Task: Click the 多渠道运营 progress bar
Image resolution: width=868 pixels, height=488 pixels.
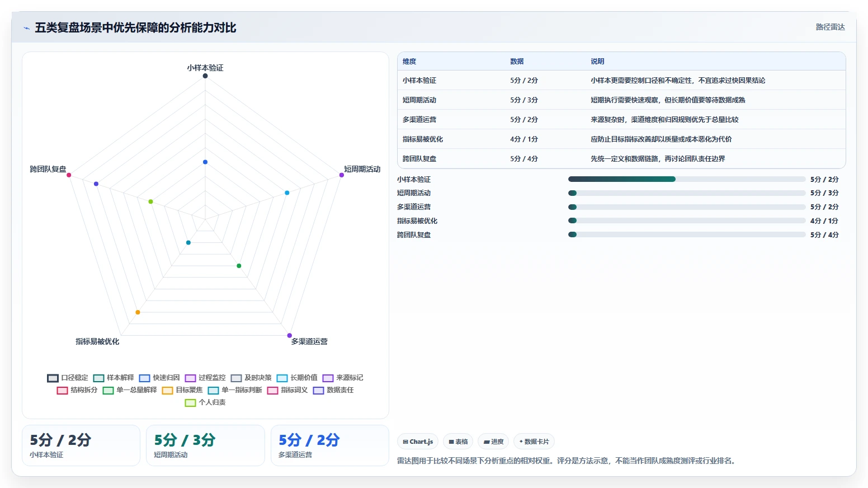Action: pos(687,207)
